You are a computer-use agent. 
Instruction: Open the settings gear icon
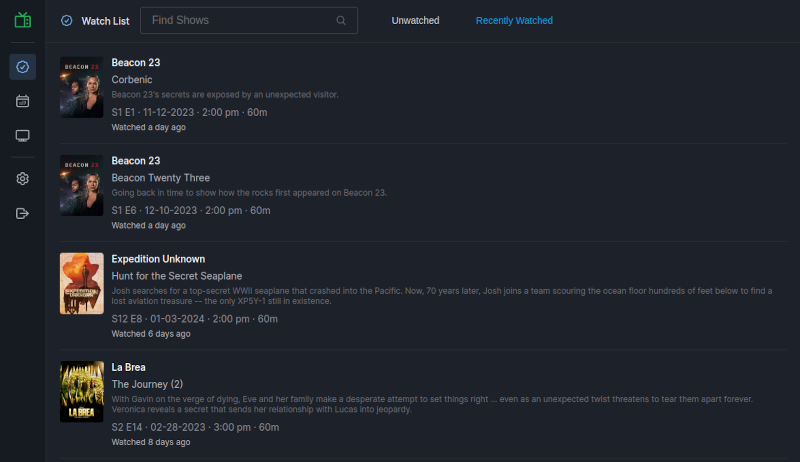[x=22, y=178]
